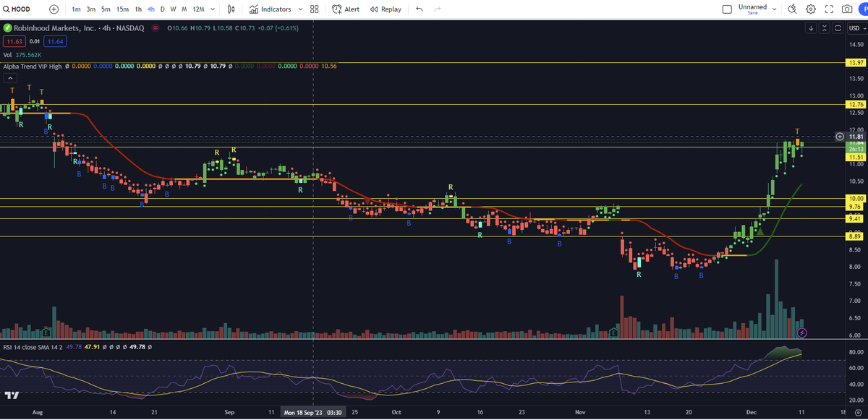Add a symbol to compare with plus icon

(54, 9)
